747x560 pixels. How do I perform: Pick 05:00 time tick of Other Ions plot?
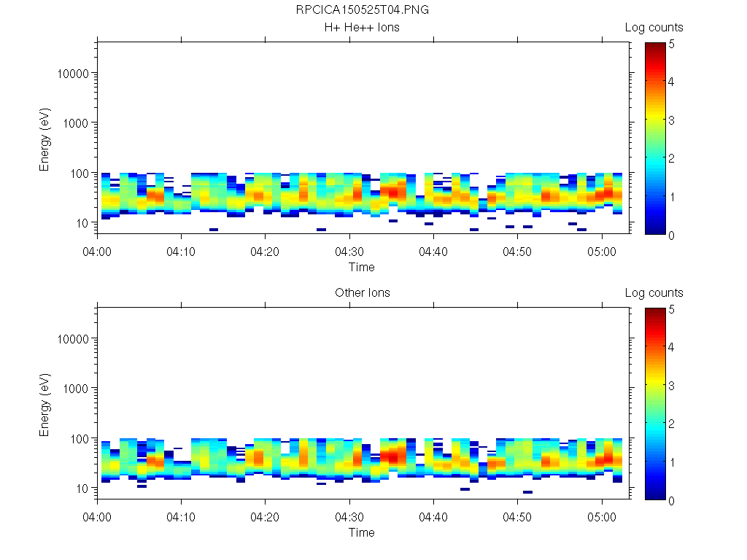602,517
